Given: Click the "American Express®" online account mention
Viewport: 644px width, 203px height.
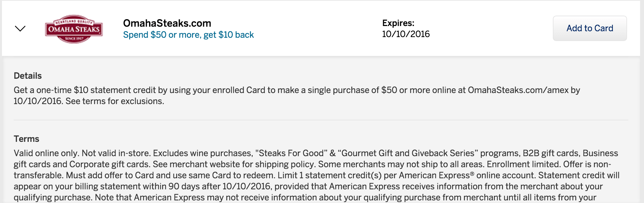Looking at the screenshot, I should coord(436,175).
